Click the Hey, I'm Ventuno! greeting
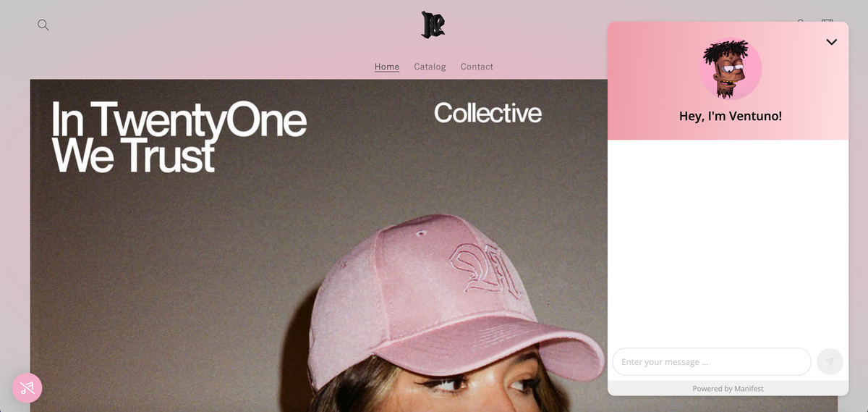 (x=730, y=116)
